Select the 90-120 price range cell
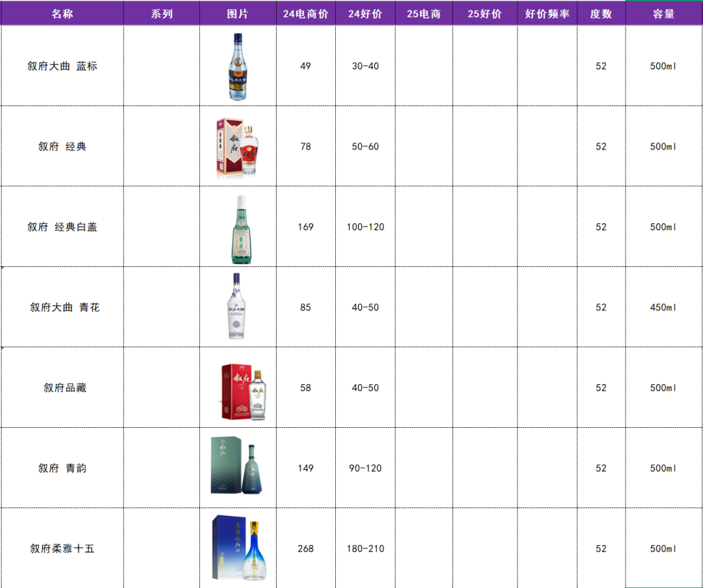703x588 pixels. pyautogui.click(x=365, y=468)
